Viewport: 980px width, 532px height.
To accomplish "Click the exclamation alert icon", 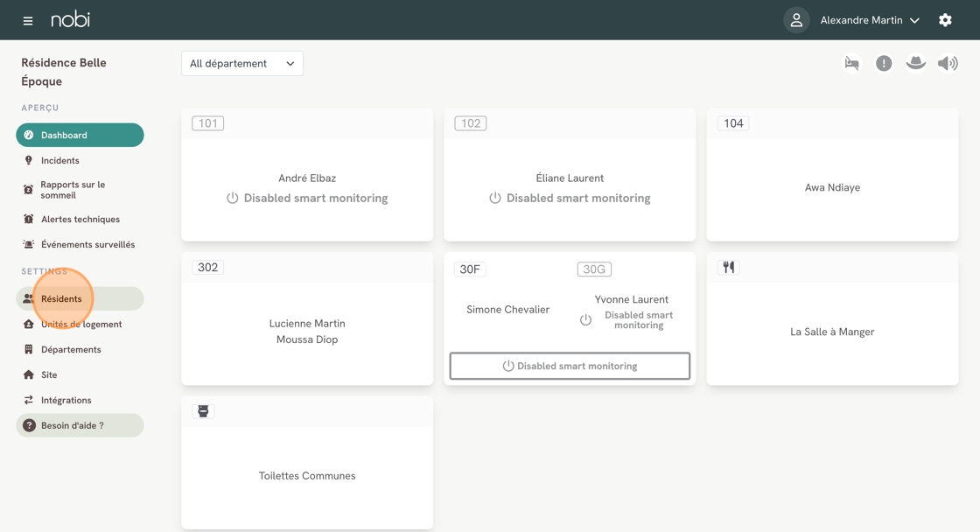I will pos(884,63).
